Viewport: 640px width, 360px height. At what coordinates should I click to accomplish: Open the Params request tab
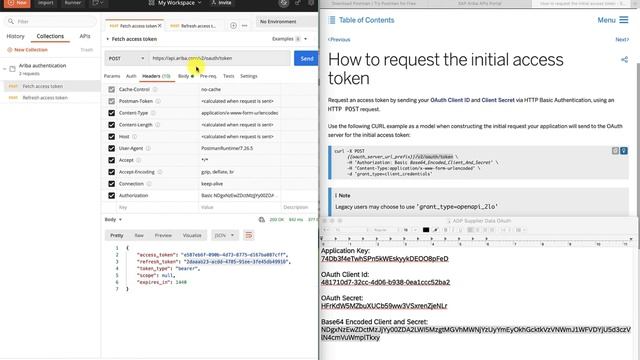click(x=112, y=76)
